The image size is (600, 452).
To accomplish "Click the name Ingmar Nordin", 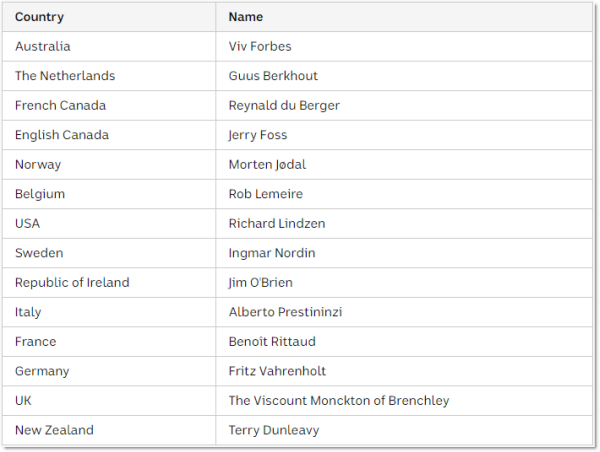I will click(x=271, y=253).
